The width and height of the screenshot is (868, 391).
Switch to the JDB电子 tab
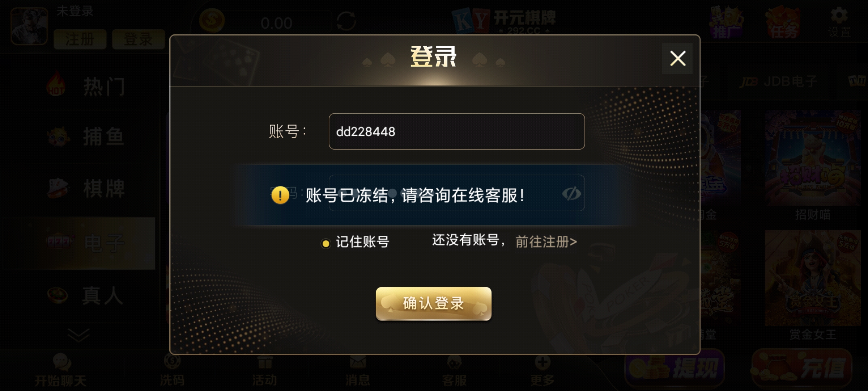(x=779, y=82)
